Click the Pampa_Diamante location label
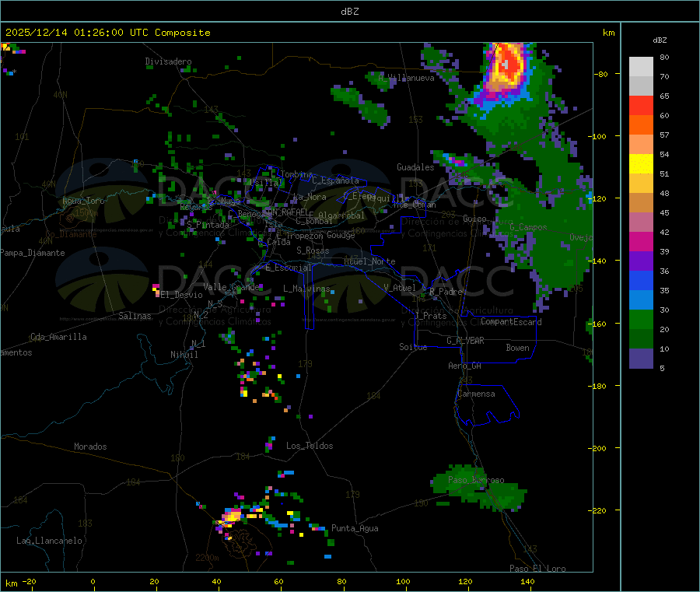 click(x=32, y=253)
